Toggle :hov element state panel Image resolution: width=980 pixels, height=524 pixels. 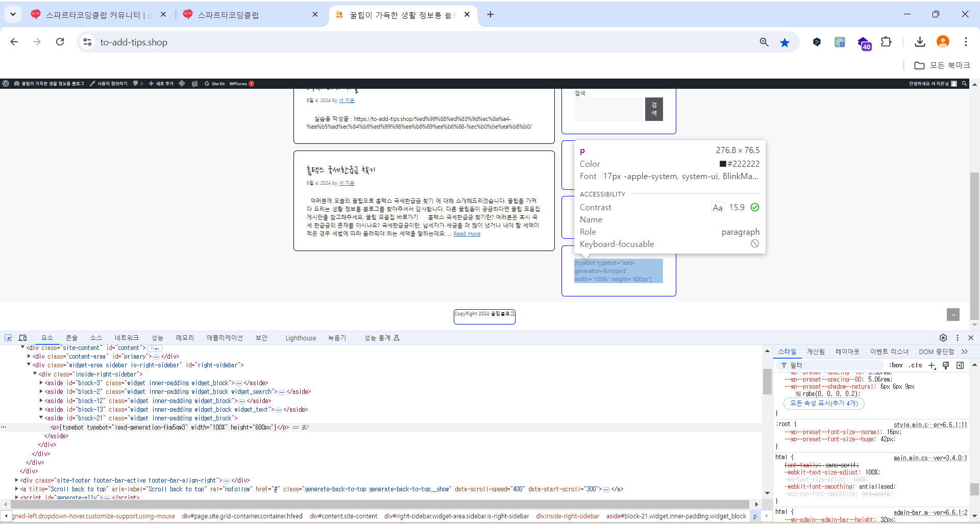[x=895, y=365]
